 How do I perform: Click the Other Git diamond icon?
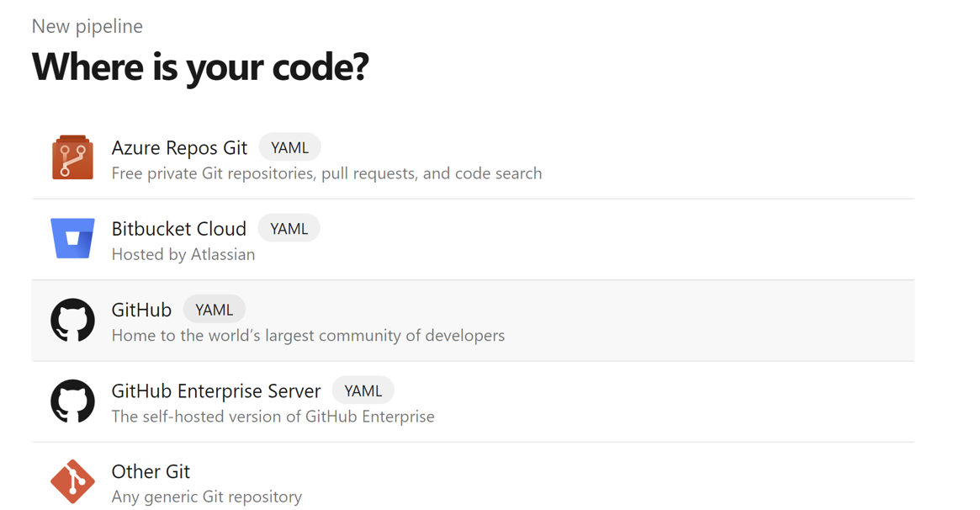tap(72, 481)
